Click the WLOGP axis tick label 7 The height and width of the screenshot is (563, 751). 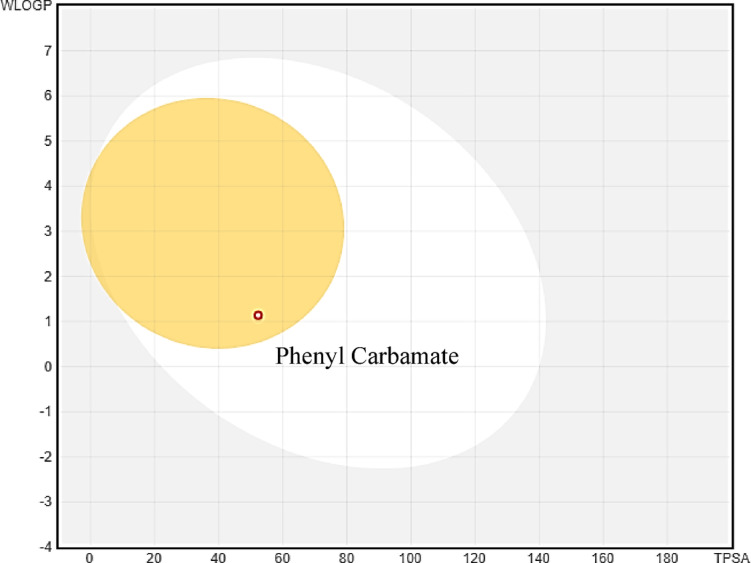coord(48,51)
